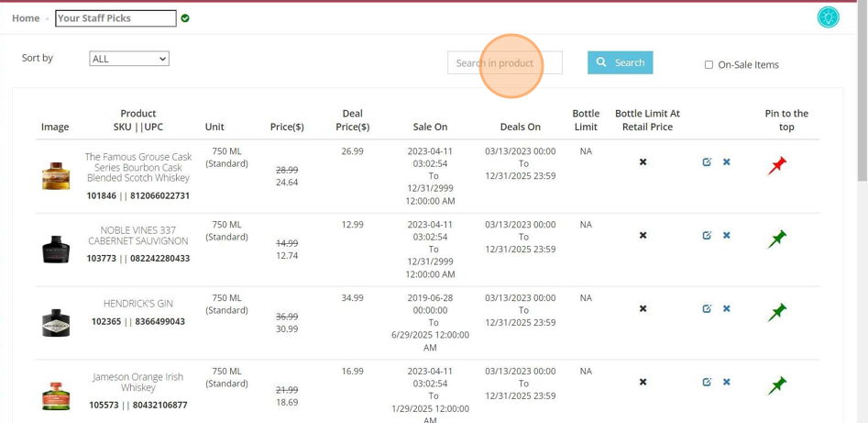Screen dimensions: 868x423
Task: Click deal price 16.99
Action: pos(353,371)
